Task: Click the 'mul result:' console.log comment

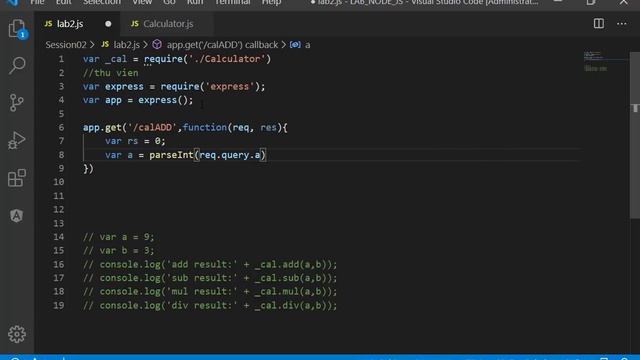Action: [x=210, y=291]
